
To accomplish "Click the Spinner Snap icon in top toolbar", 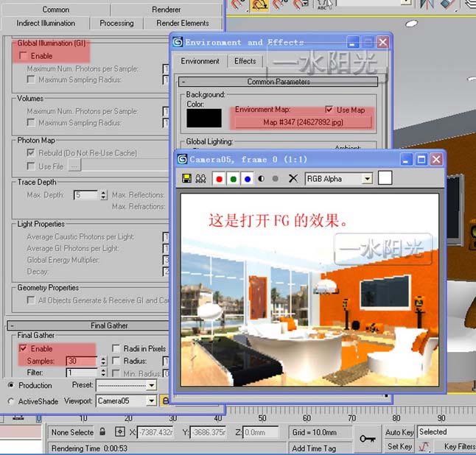I will tap(300, 4).
